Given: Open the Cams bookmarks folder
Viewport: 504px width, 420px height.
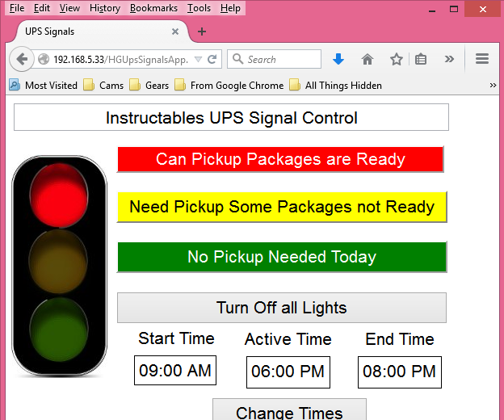Looking at the screenshot, I should pos(103,85).
